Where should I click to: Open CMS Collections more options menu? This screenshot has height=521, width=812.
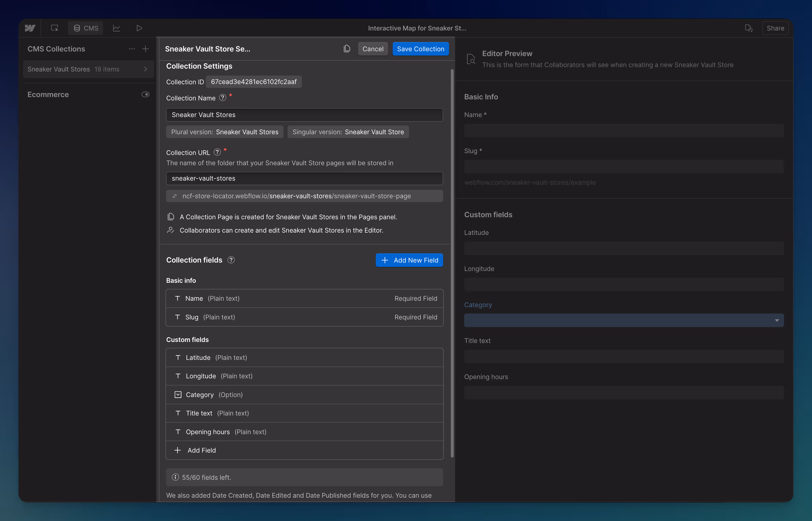pos(132,49)
